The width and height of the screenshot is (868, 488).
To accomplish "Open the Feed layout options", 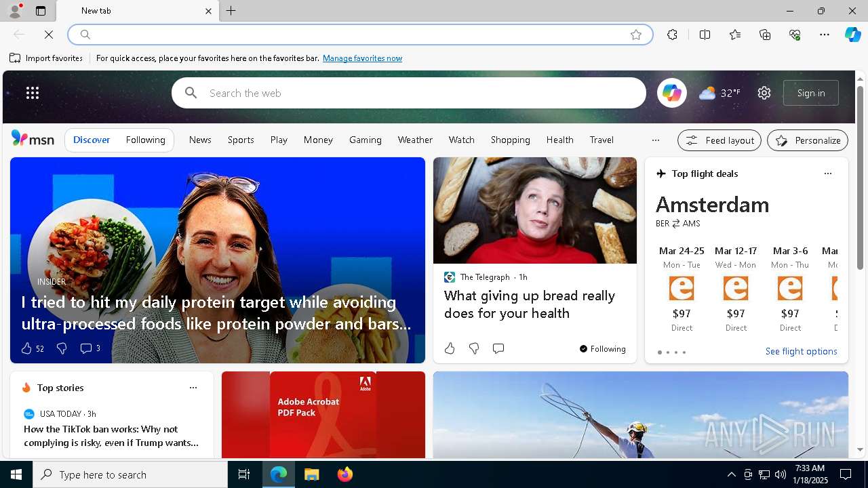I will (719, 140).
